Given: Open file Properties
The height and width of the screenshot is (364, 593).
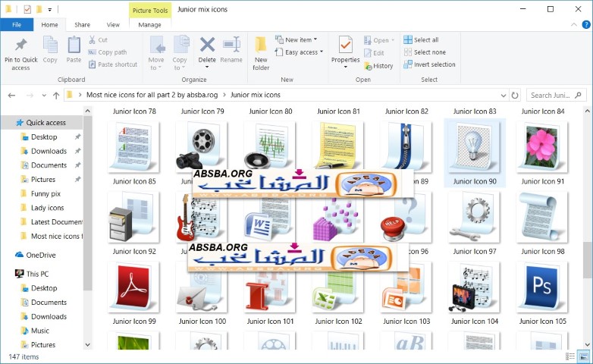Looking at the screenshot, I should (345, 52).
